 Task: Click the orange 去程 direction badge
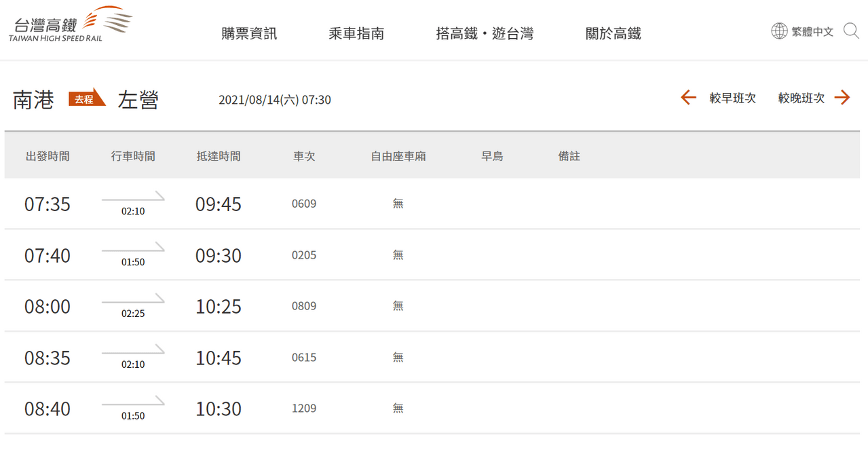[87, 98]
